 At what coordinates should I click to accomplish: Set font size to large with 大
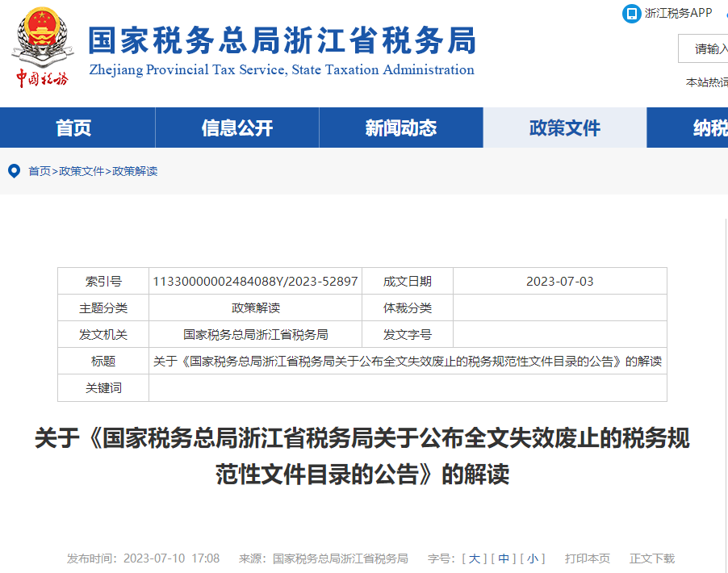point(472,558)
